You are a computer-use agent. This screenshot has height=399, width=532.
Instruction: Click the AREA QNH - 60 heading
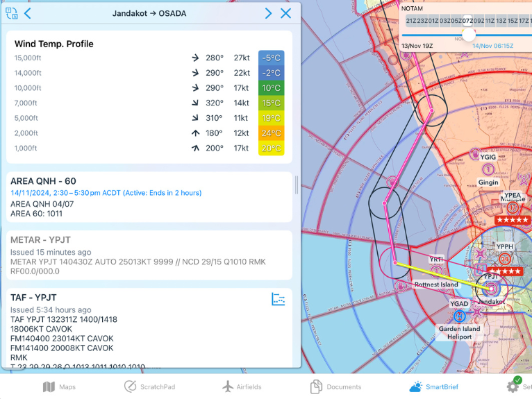[43, 181]
